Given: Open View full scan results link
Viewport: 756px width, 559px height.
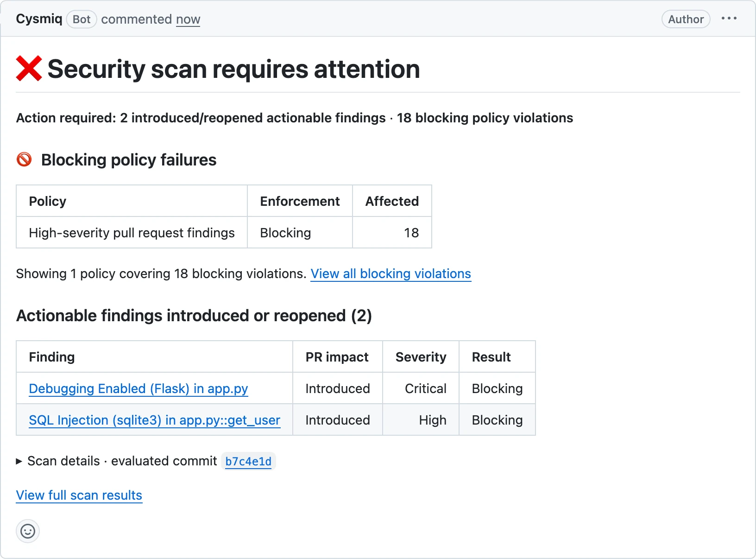Looking at the screenshot, I should click(x=79, y=495).
